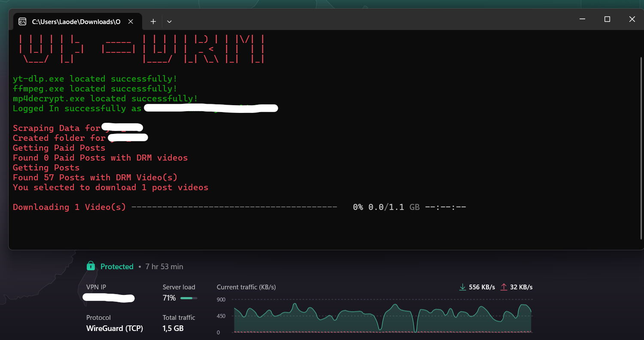644x340 pixels.
Task: Click the 1,5 GB total traffic value
Action: point(173,328)
